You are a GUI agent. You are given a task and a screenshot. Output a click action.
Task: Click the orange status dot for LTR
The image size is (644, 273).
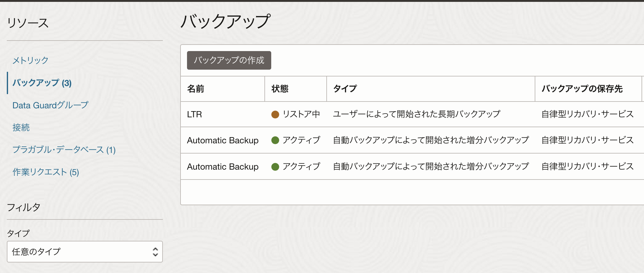point(275,115)
